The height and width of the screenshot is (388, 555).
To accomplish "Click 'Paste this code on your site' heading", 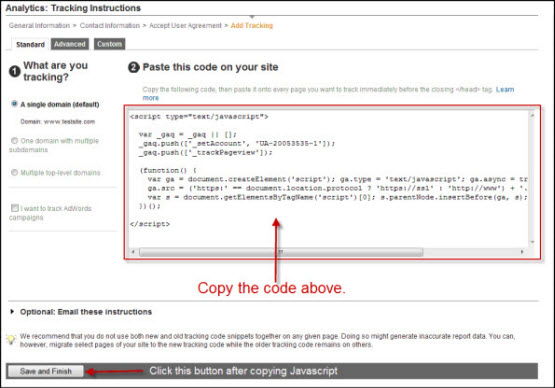I will click(x=210, y=67).
